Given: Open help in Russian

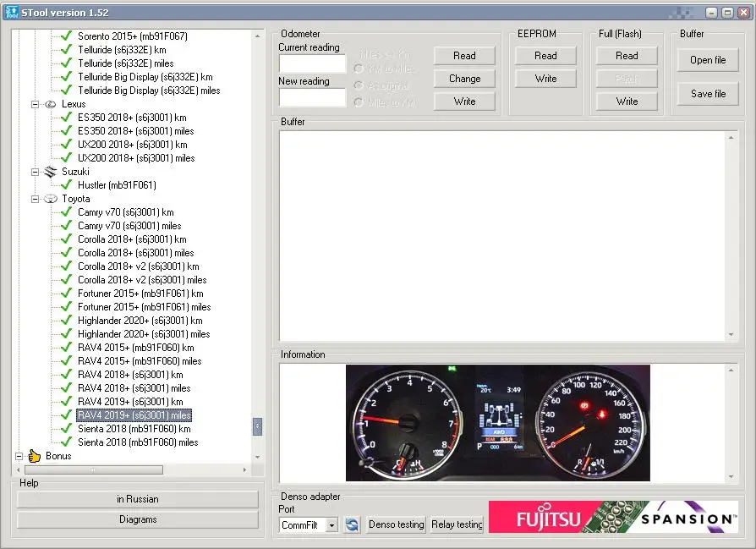Looking at the screenshot, I should [x=138, y=499].
